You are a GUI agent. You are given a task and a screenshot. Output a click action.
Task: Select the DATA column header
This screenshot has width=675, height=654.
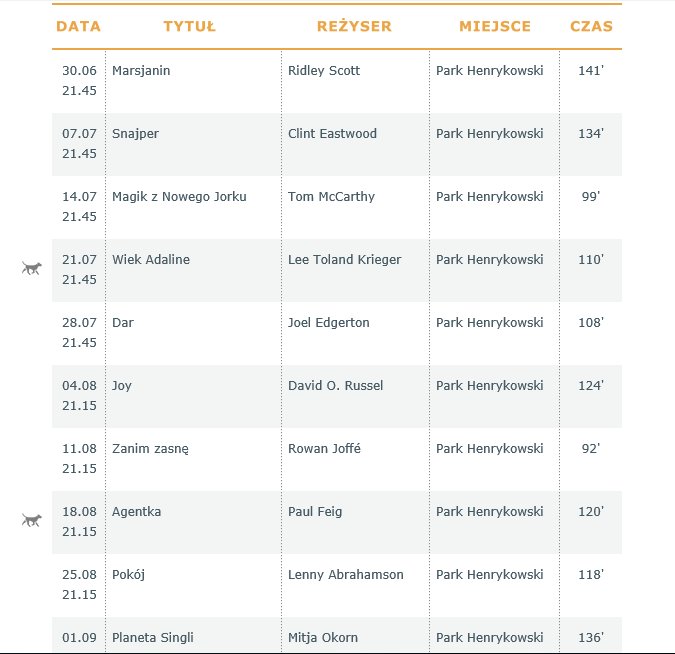click(x=78, y=26)
